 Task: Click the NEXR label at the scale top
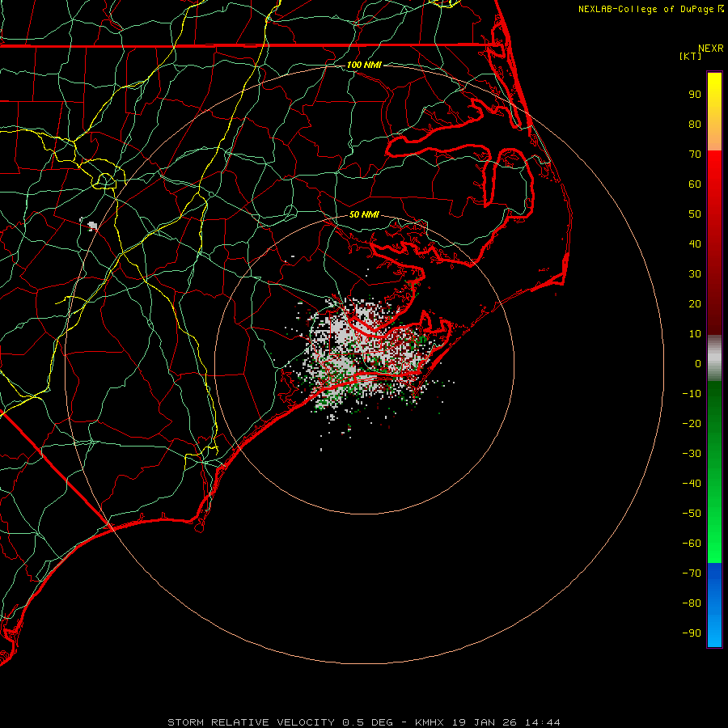tap(711, 49)
